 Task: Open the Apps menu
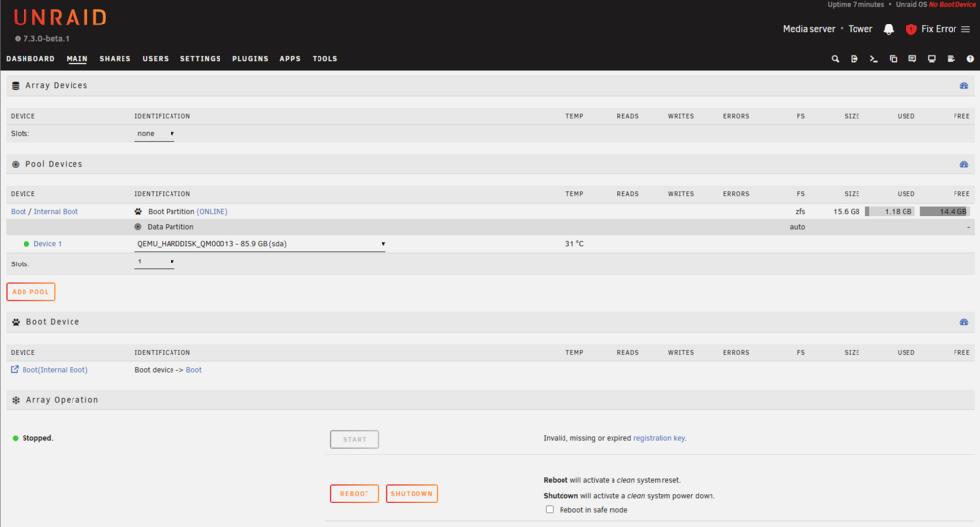(x=290, y=59)
